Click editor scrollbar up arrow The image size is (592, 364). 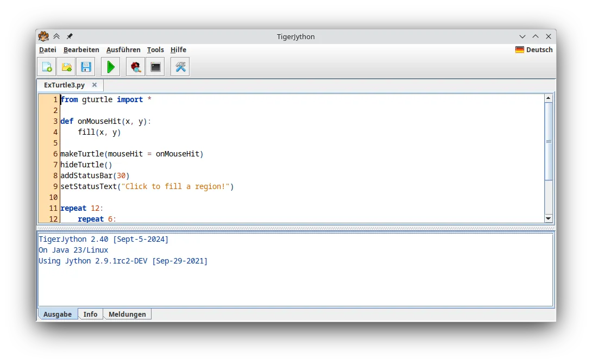pos(549,98)
